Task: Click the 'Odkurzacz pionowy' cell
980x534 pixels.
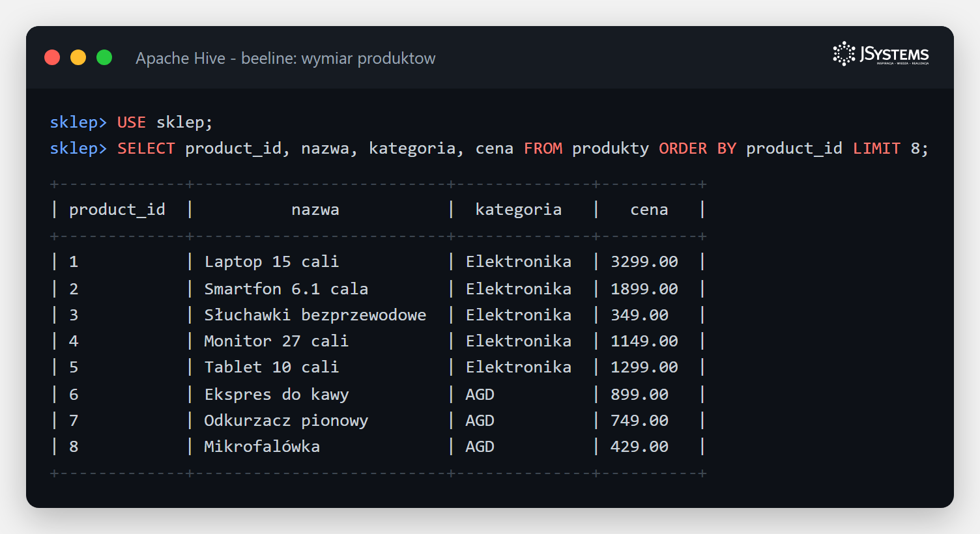Action: (x=286, y=421)
